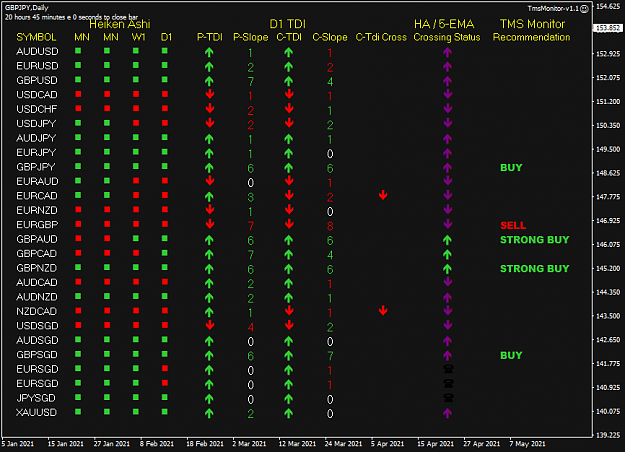The height and width of the screenshot is (452, 625).
Task: Click the 147.775 price axis label
Action: [608, 197]
